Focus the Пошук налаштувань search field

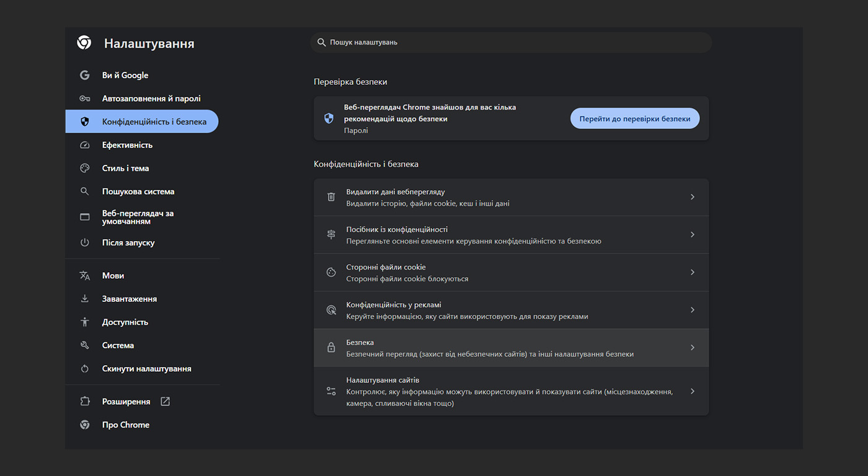tap(511, 42)
